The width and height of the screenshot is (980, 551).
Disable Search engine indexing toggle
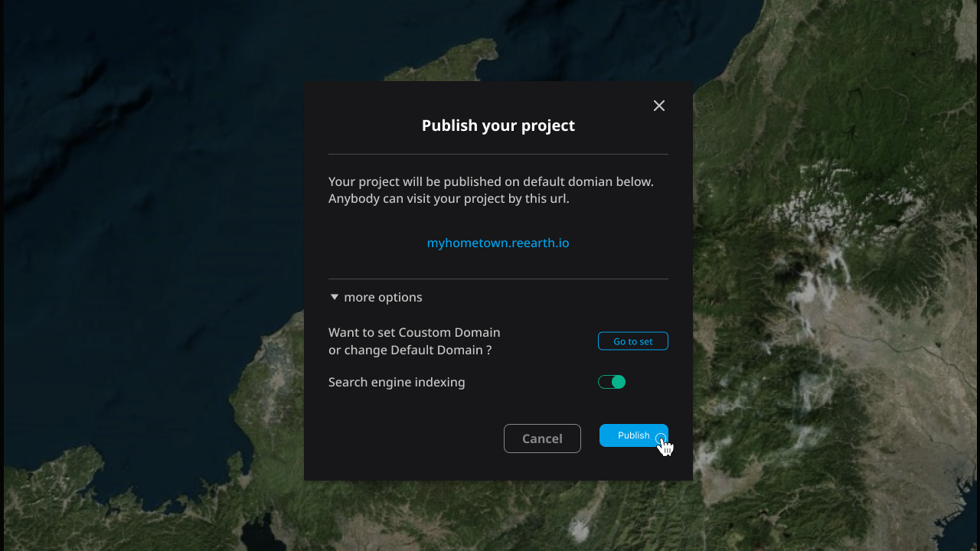(612, 382)
